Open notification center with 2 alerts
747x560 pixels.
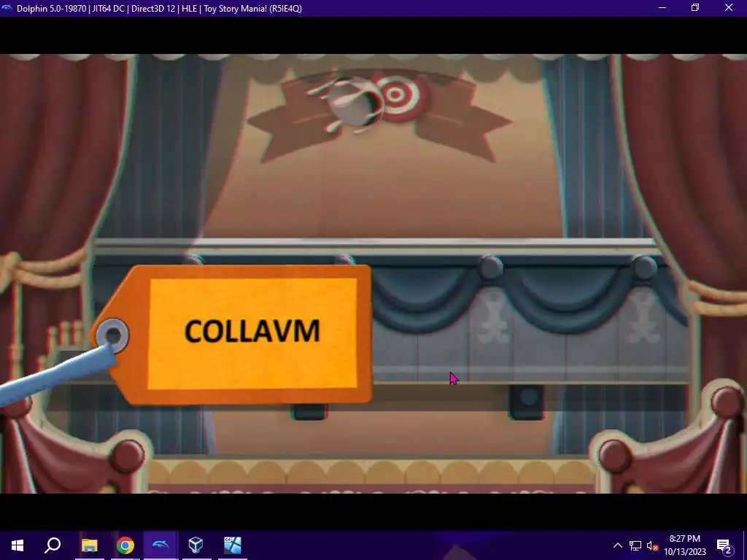click(724, 545)
